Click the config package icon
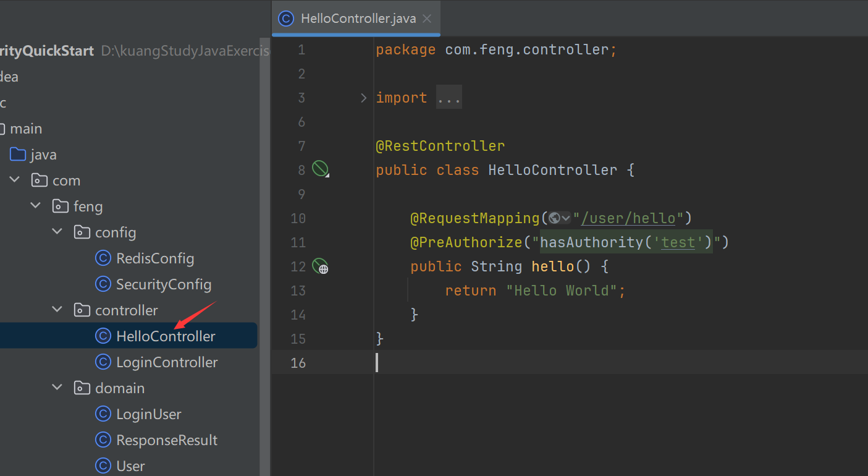This screenshot has height=476, width=868. click(82, 232)
